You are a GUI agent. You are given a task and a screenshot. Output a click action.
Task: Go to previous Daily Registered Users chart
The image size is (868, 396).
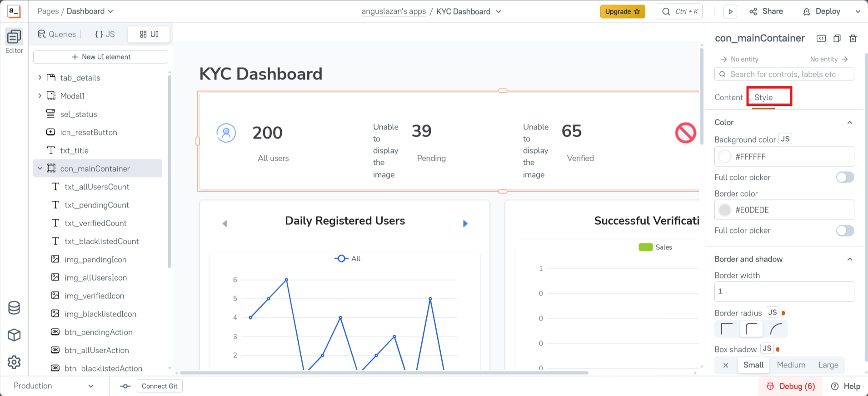pyautogui.click(x=224, y=223)
